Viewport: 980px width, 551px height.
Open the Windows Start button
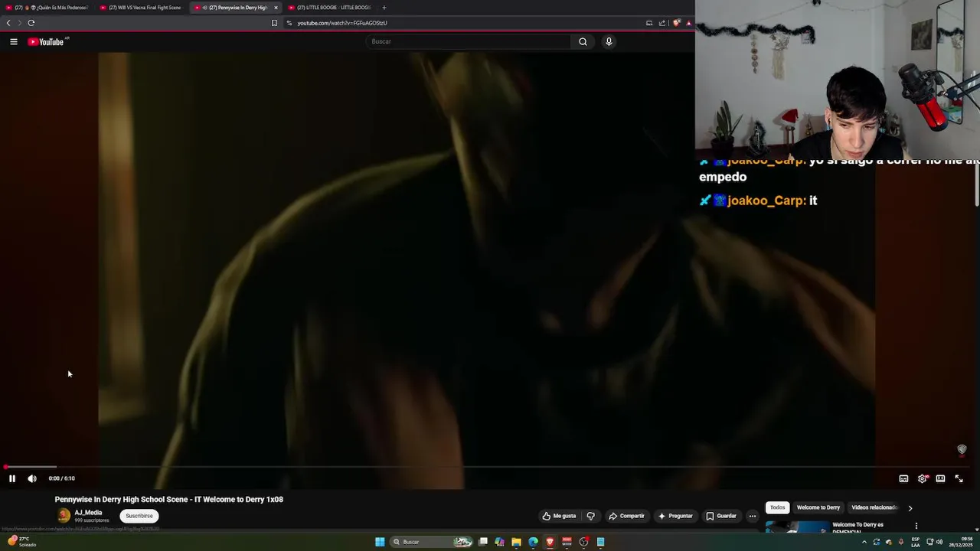pos(380,542)
